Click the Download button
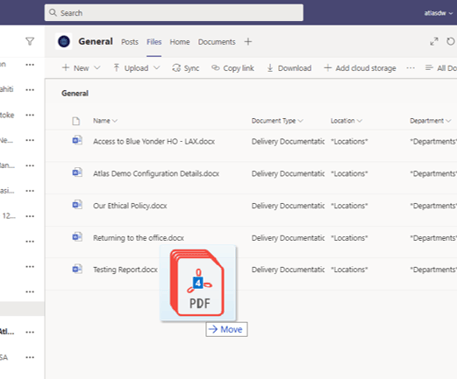The image size is (457, 379). pyautogui.click(x=289, y=68)
